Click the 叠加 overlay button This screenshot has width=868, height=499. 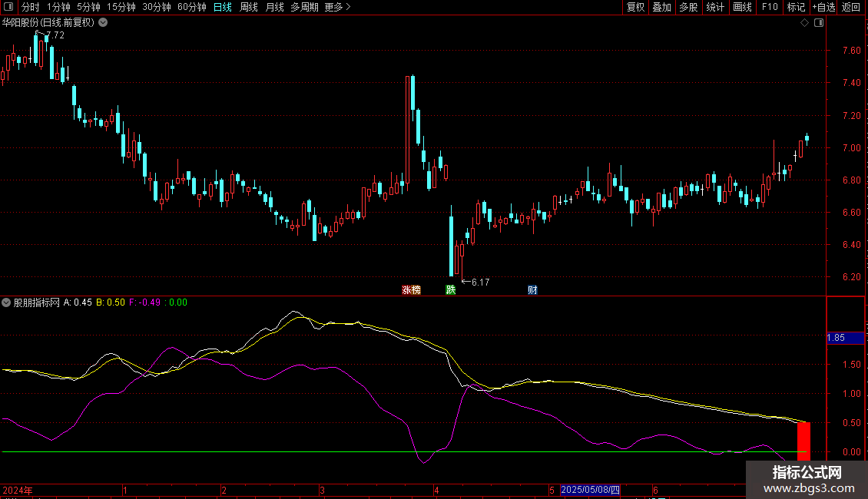point(661,7)
